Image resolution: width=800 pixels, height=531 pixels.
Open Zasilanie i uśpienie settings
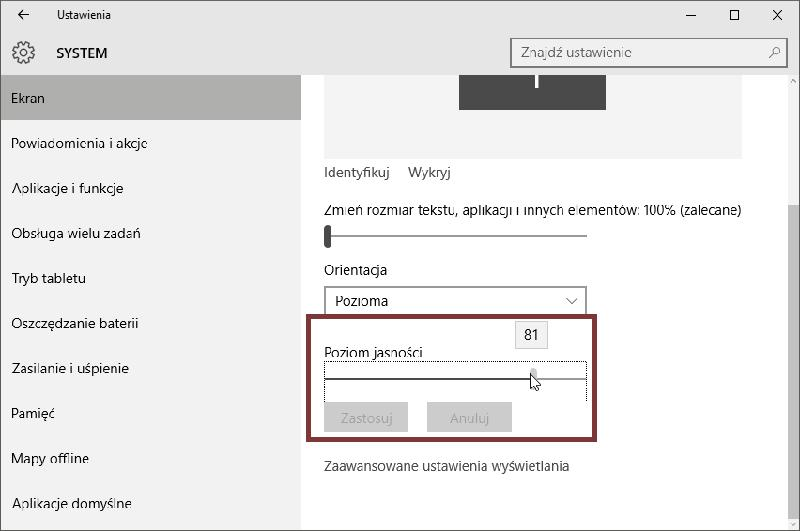[151, 368]
